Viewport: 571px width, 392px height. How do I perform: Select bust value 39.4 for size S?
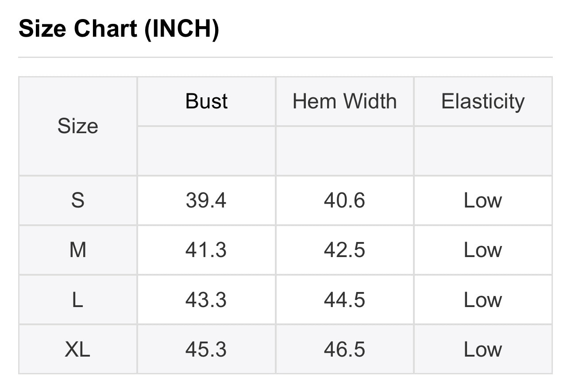206,200
